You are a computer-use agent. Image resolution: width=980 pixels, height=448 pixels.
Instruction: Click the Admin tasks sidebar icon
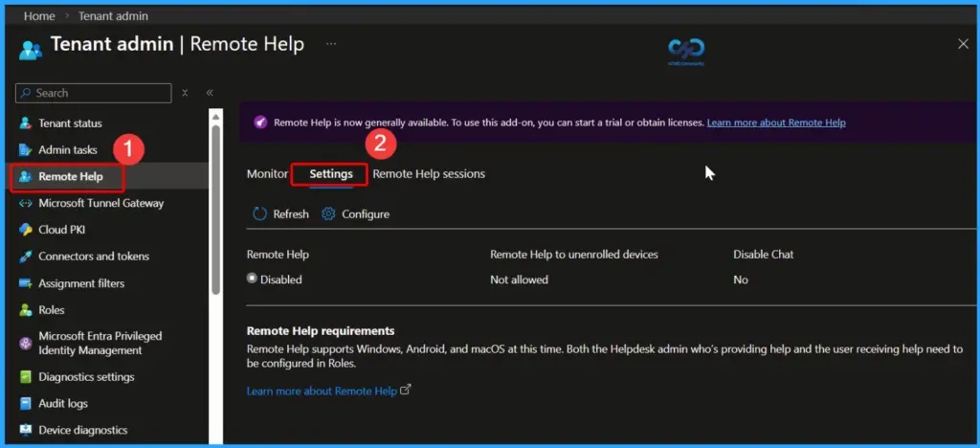[x=26, y=150]
